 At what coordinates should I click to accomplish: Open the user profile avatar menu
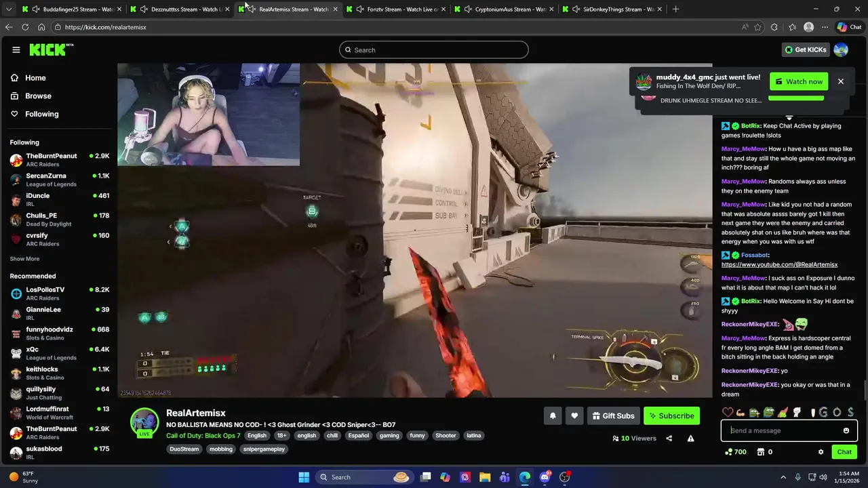click(x=841, y=49)
